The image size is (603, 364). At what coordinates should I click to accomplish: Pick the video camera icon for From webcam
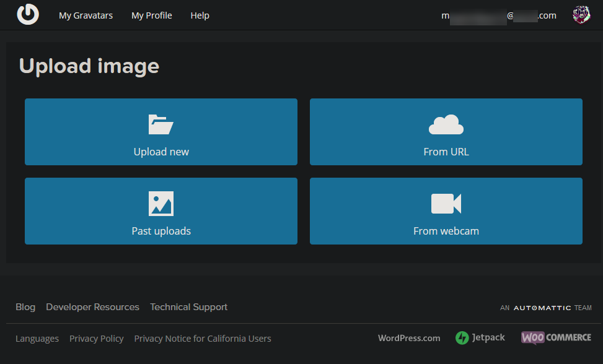pos(446,204)
